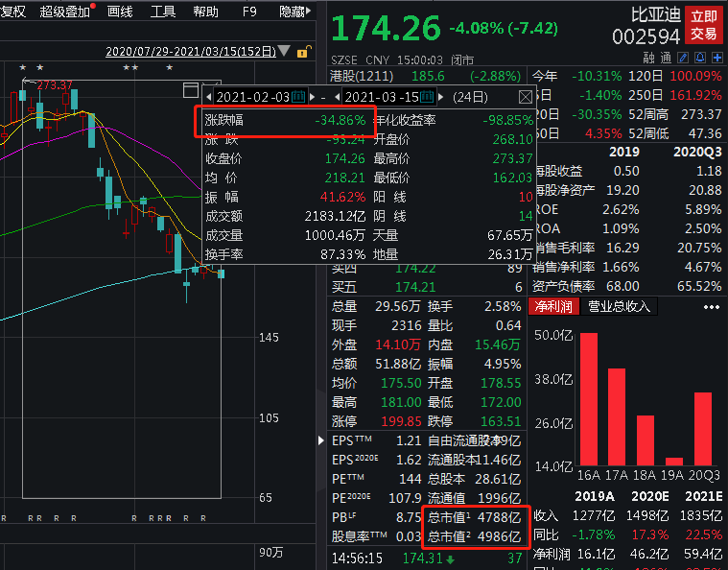Open the 超级叠加 menu
This screenshot has height=570, width=728.
click(x=64, y=12)
